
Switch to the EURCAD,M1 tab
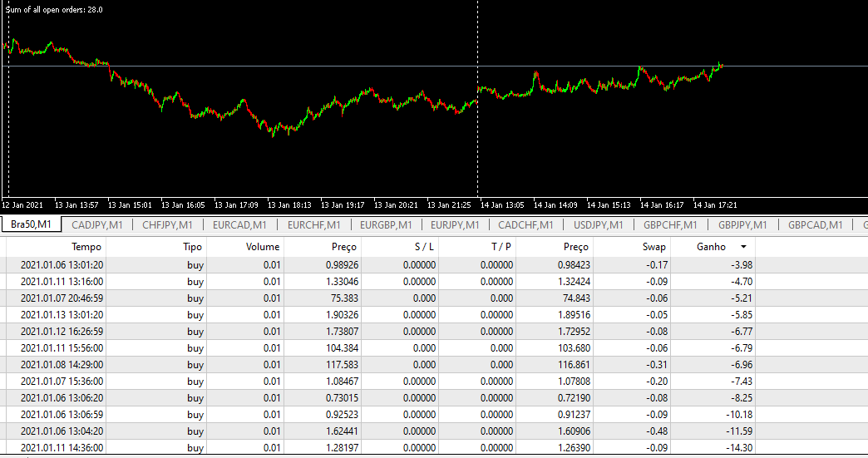click(x=239, y=224)
